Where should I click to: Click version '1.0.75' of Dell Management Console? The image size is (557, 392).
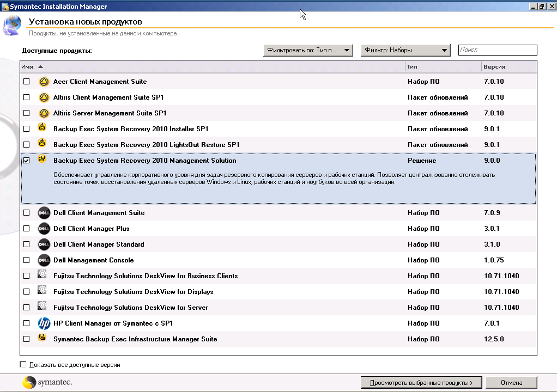pyautogui.click(x=494, y=260)
